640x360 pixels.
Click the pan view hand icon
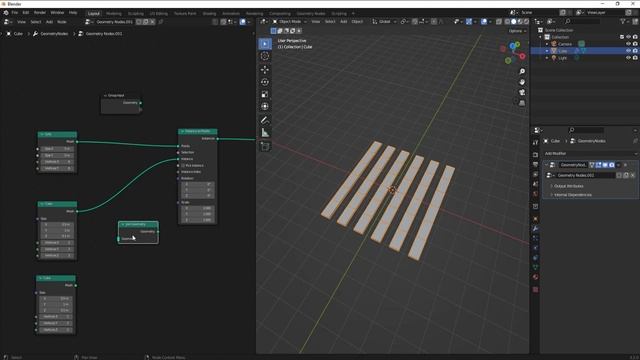(522, 82)
